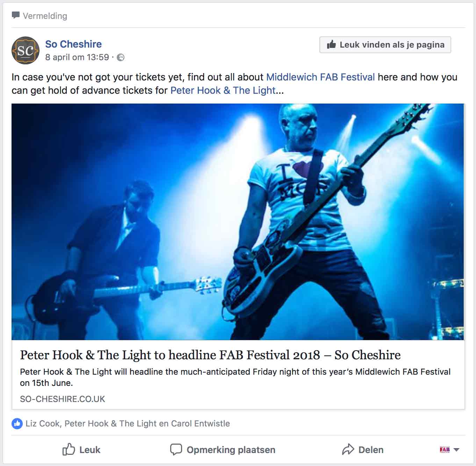476x466 pixels.
Task: Click the blue like reaction icon
Action: point(17,424)
